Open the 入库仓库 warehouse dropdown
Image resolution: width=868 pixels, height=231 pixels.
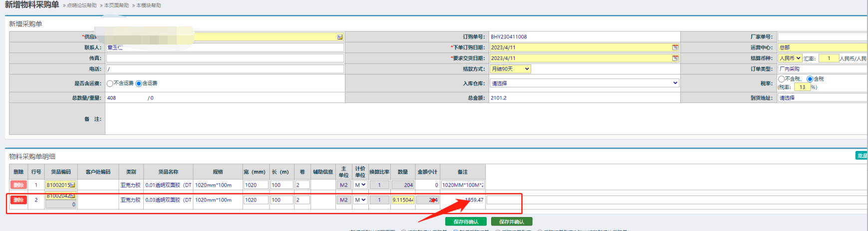pos(584,83)
